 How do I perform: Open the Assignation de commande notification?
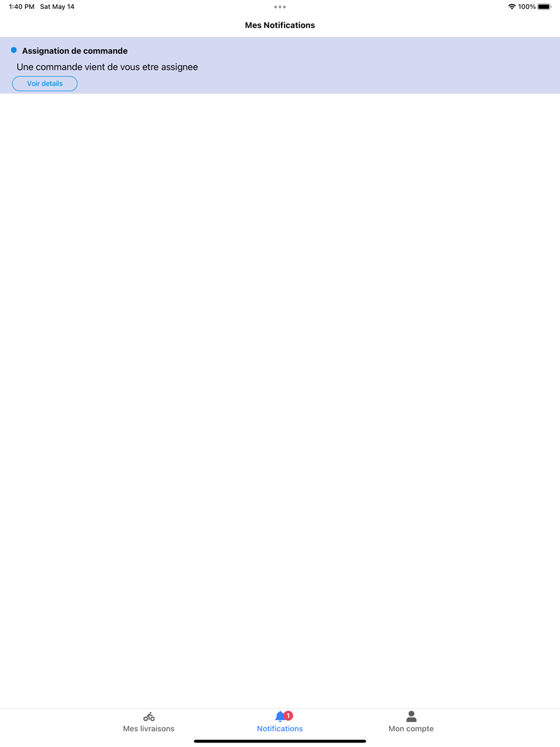coord(280,66)
